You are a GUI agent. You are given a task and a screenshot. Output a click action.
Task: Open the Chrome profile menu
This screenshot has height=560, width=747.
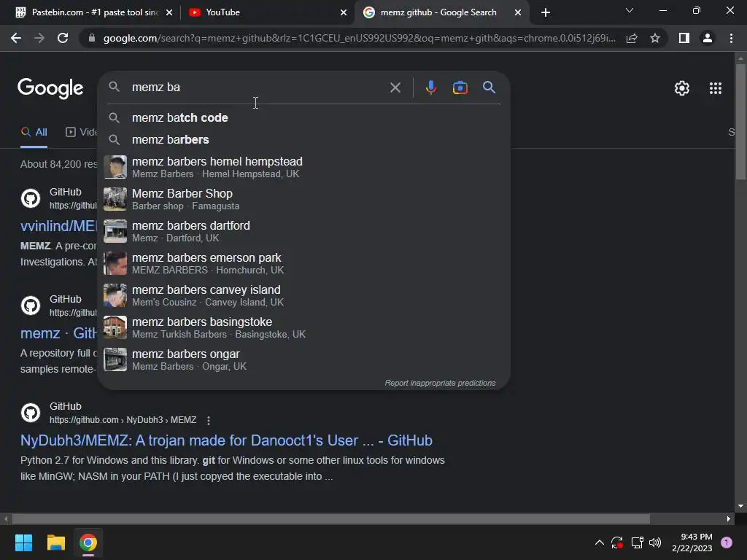[708, 38]
